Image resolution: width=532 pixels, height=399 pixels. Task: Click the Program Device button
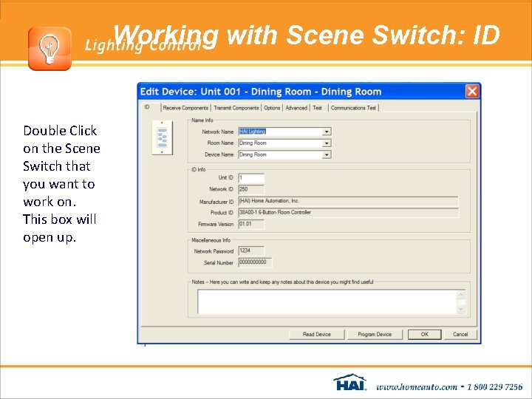(x=375, y=334)
